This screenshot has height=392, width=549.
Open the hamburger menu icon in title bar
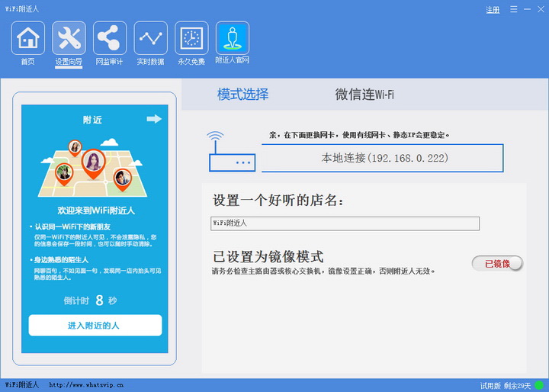tap(514, 9)
